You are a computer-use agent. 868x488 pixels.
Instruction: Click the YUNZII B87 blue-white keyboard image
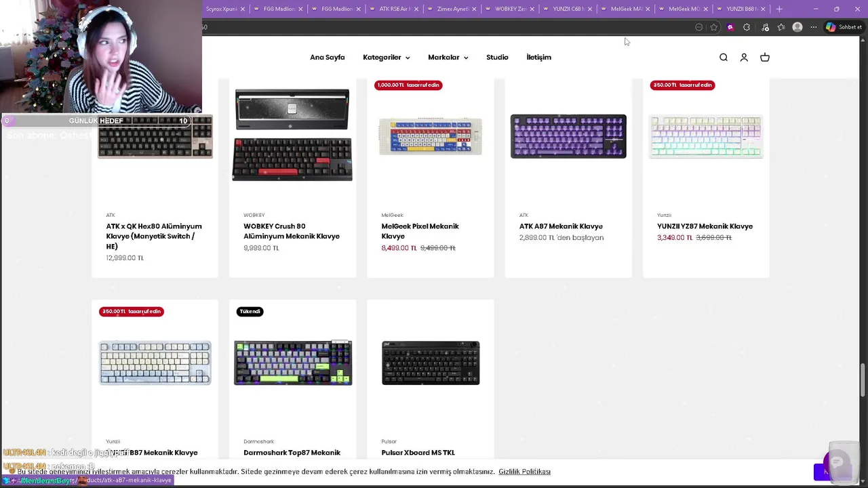point(155,363)
